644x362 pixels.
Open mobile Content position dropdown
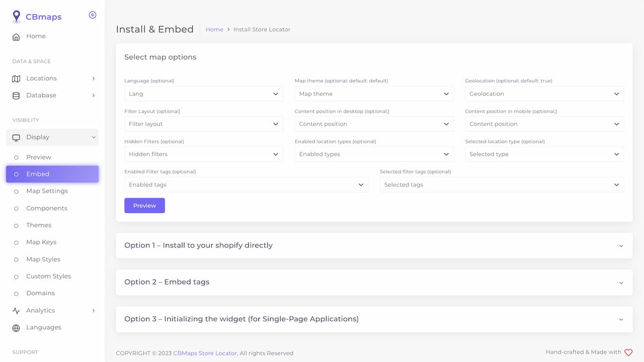[x=544, y=124]
